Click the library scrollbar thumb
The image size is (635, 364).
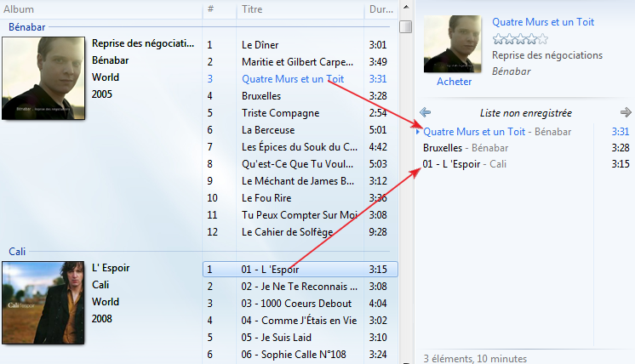405,26
